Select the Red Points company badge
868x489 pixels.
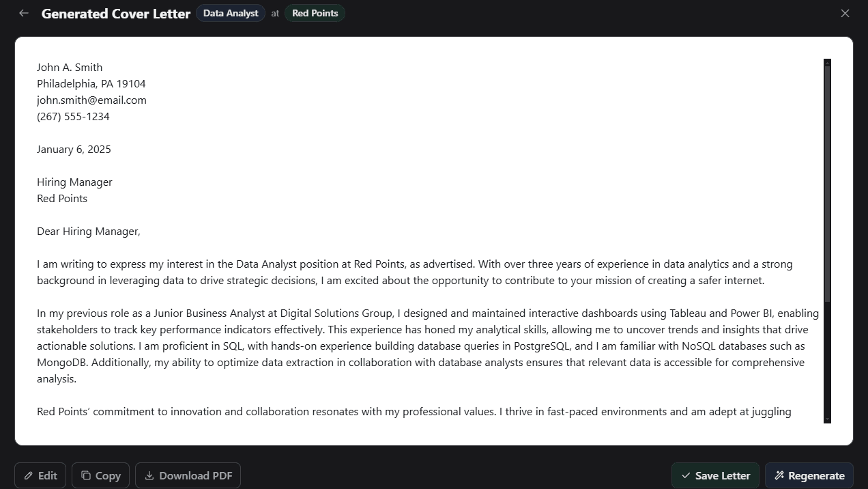pos(315,13)
